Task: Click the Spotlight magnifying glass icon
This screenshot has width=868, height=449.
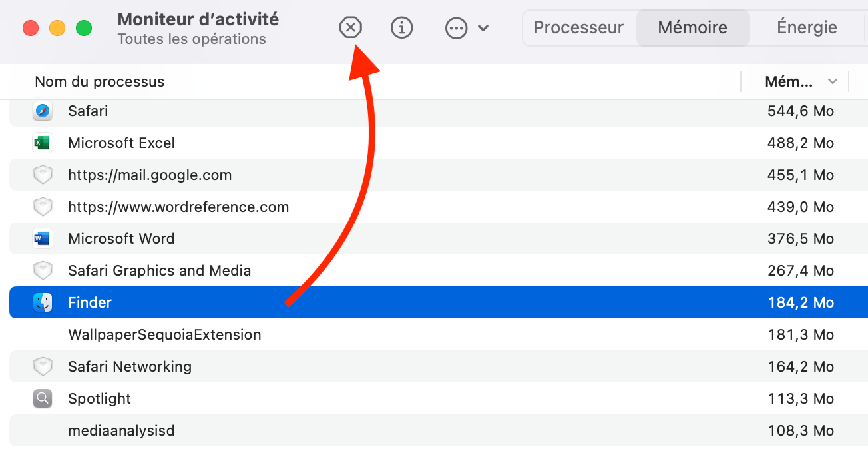Action: tap(42, 398)
